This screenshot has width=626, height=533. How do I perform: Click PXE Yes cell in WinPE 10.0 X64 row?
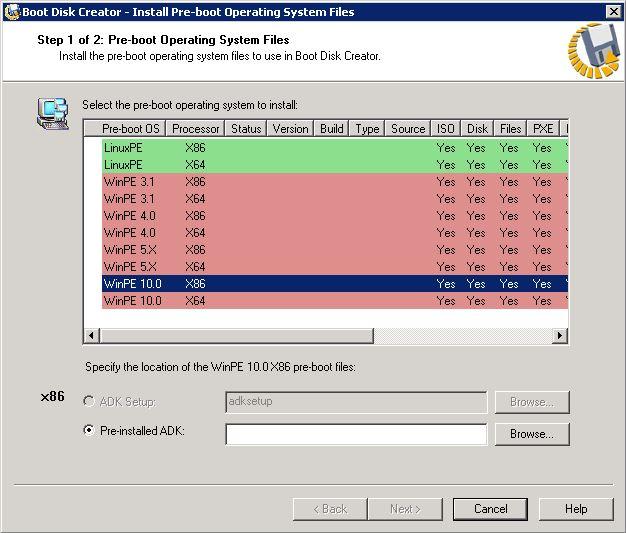click(542, 301)
